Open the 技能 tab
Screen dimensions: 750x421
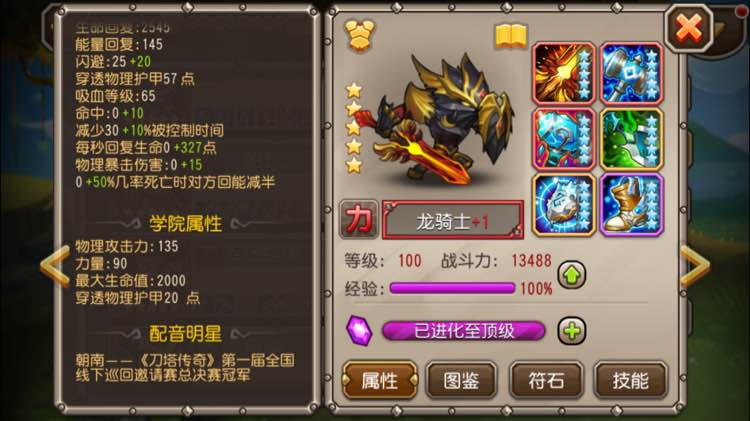coord(630,380)
